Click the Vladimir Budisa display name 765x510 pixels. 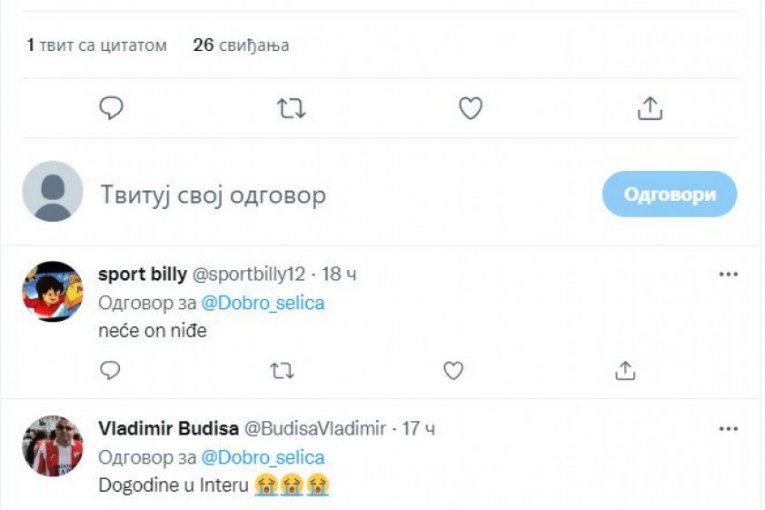168,429
